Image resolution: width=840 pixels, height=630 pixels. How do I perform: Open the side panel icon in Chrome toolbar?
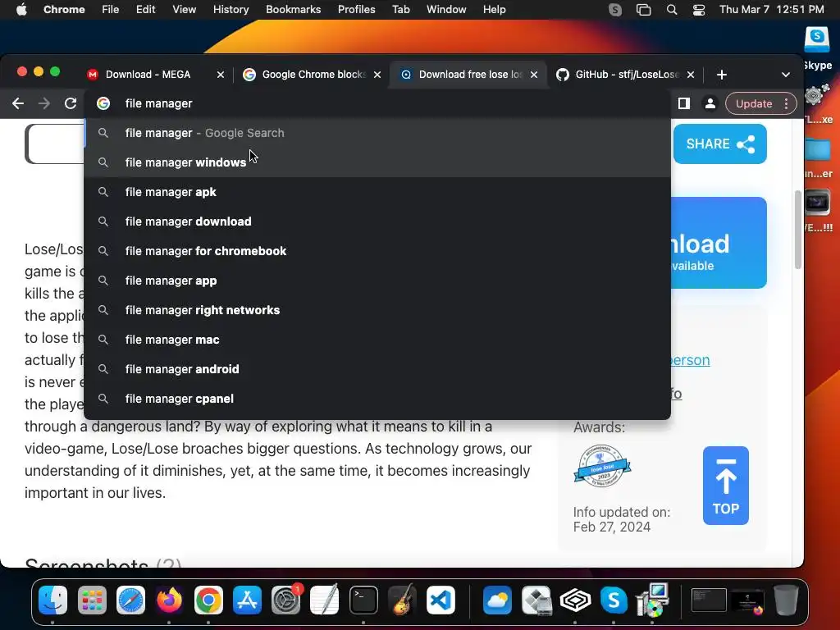[x=683, y=103]
